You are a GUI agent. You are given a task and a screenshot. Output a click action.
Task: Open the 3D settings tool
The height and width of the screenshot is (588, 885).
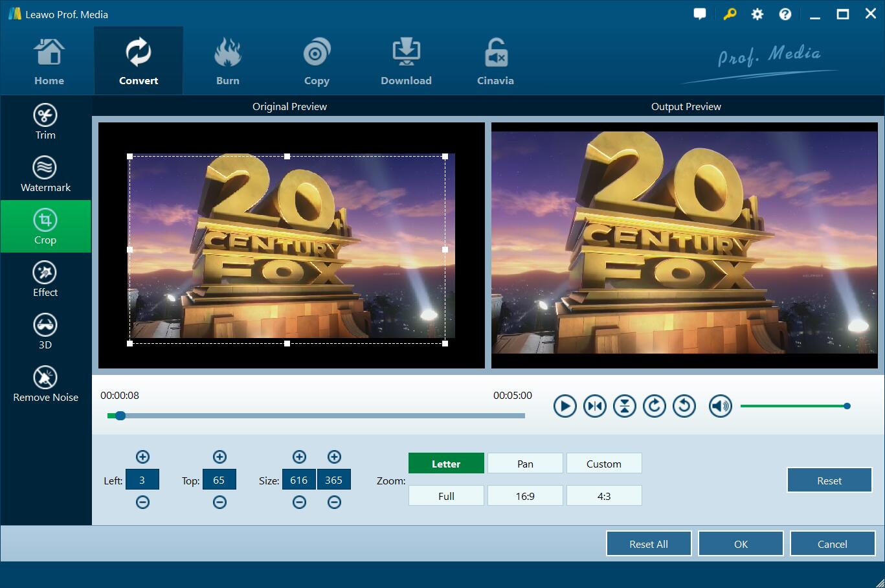pos(45,331)
